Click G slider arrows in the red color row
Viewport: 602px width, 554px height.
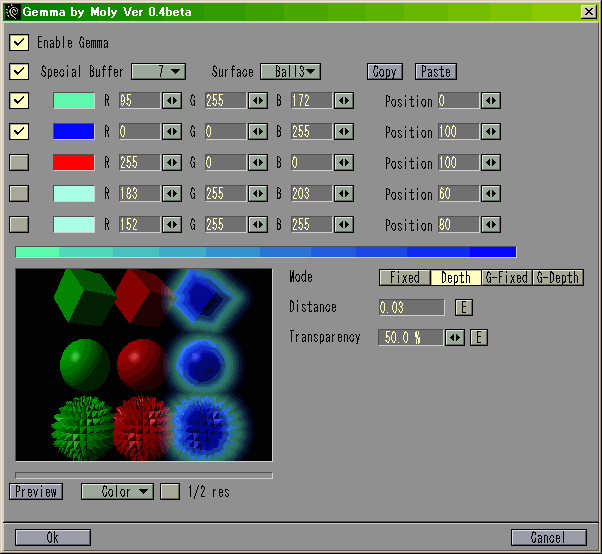pyautogui.click(x=258, y=162)
